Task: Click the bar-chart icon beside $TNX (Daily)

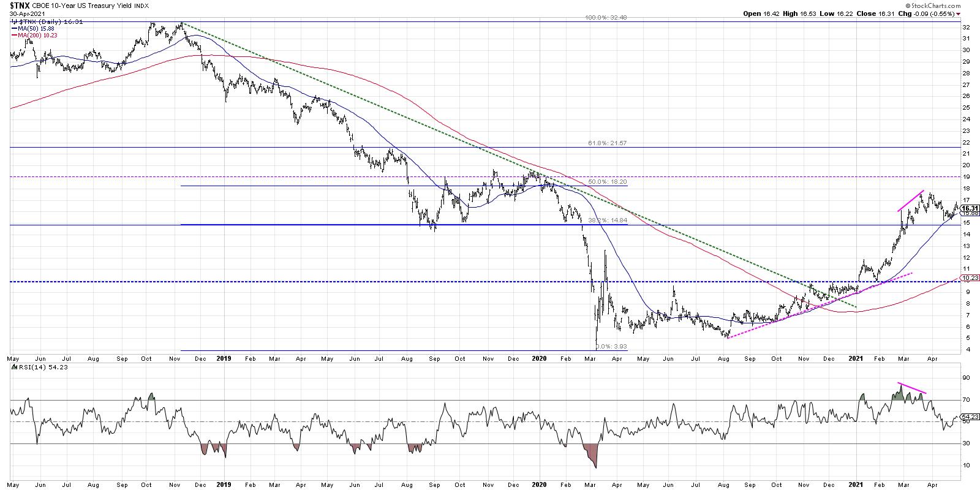Action: [14, 21]
